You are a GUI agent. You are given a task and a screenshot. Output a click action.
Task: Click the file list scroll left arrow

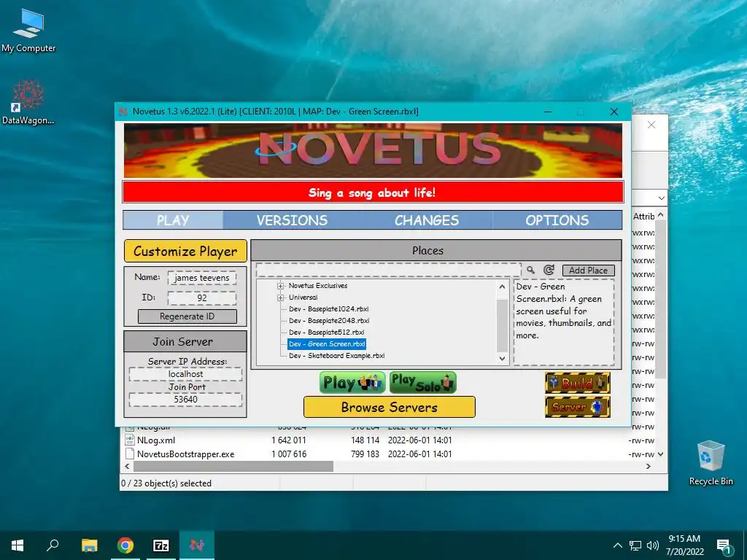(127, 467)
